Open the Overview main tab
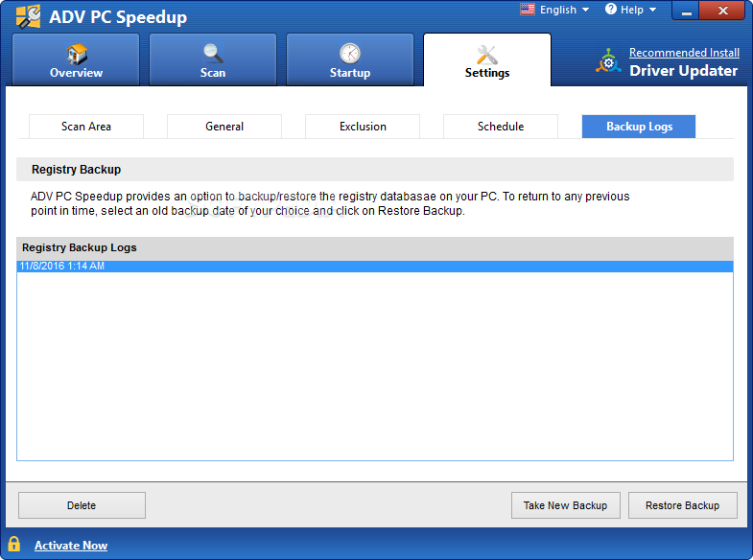 (x=76, y=59)
